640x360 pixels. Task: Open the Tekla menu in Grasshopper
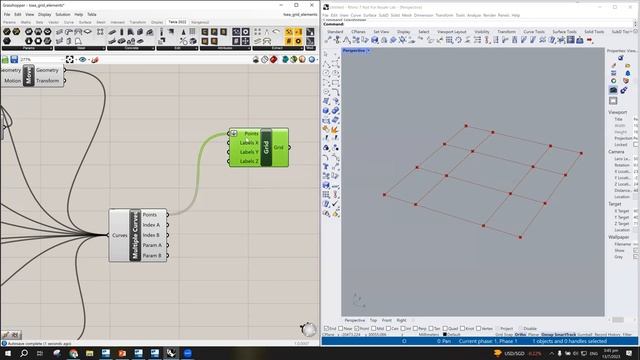click(92, 14)
